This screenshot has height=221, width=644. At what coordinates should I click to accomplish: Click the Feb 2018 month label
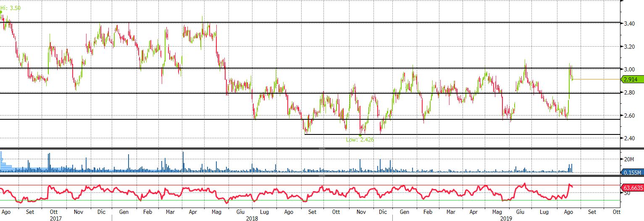(147, 212)
